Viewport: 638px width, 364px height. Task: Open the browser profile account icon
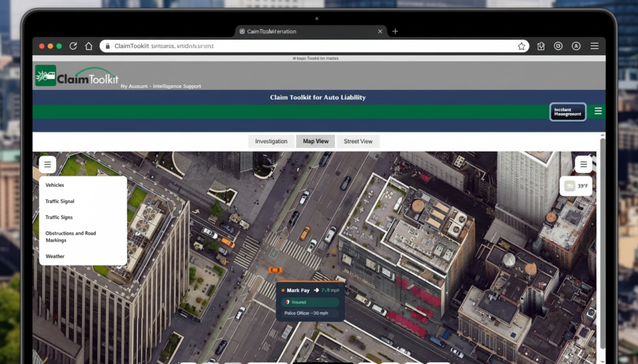pyautogui.click(x=576, y=46)
